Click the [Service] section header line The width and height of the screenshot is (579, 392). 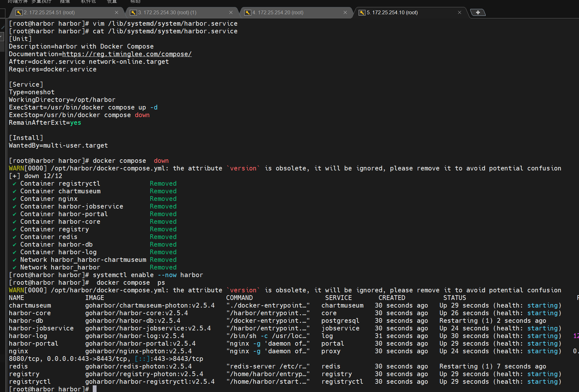[x=26, y=84]
